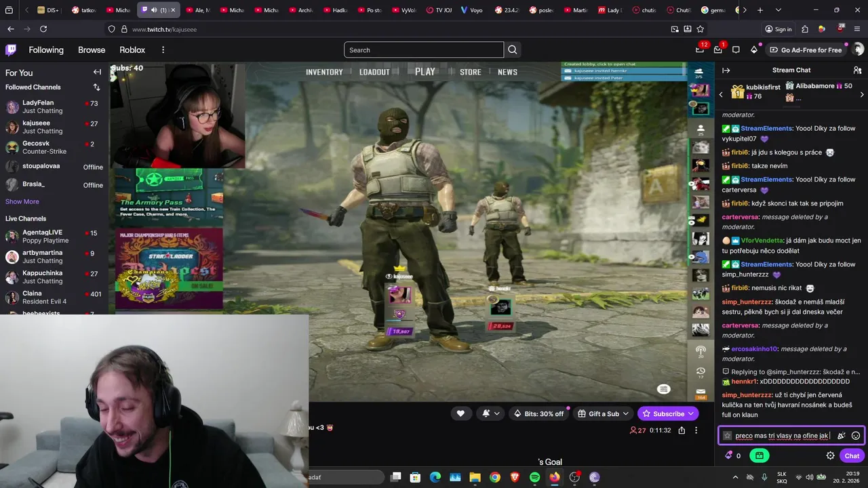Image resolution: width=868 pixels, height=488 pixels.
Task: Open Twitch notifications inbox with 1 badge
Action: click(717, 49)
